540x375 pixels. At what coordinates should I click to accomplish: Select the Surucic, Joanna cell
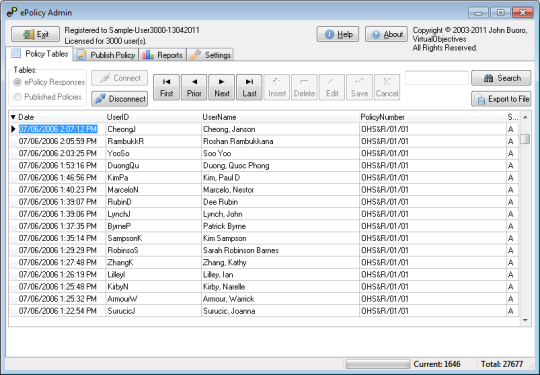point(280,311)
